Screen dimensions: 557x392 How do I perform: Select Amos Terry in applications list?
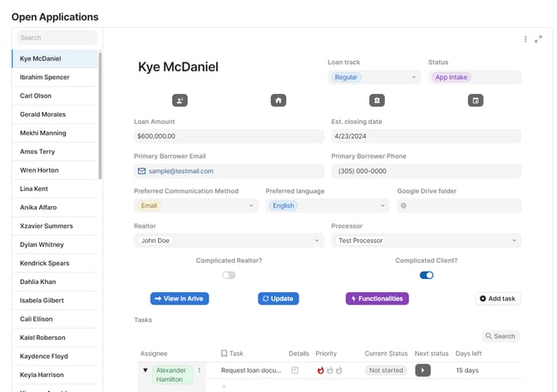[x=55, y=151]
